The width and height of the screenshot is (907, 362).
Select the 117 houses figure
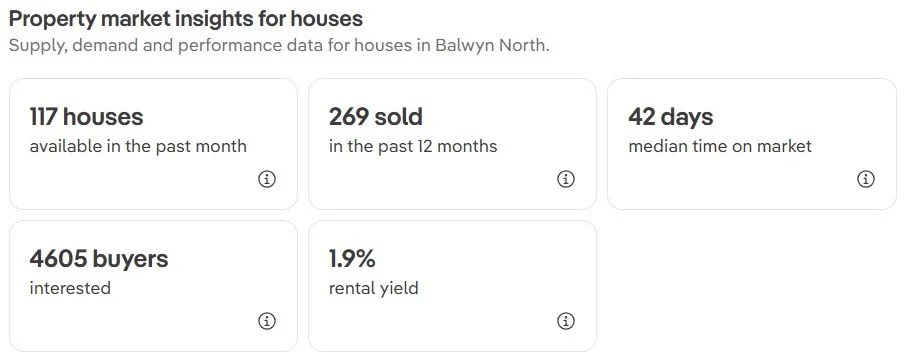86,117
